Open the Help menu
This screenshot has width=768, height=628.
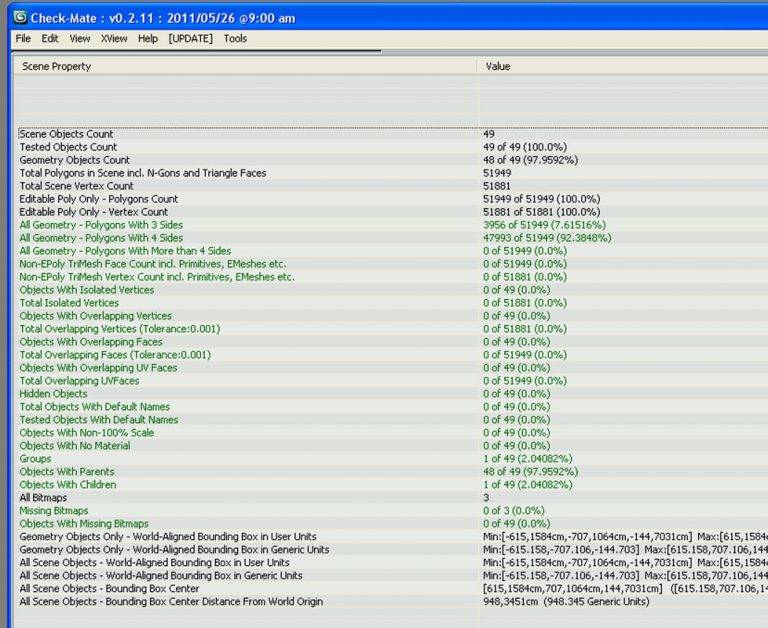point(148,39)
